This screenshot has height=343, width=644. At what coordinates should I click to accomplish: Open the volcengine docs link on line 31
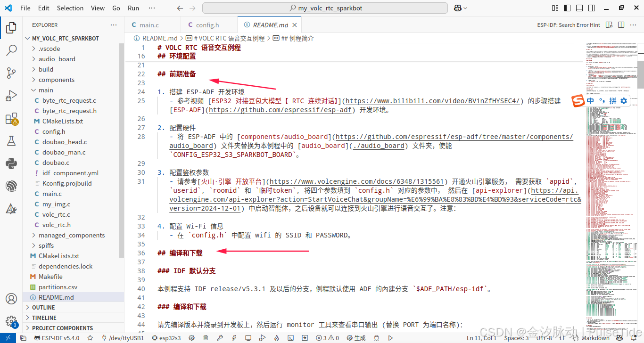(x=356, y=181)
